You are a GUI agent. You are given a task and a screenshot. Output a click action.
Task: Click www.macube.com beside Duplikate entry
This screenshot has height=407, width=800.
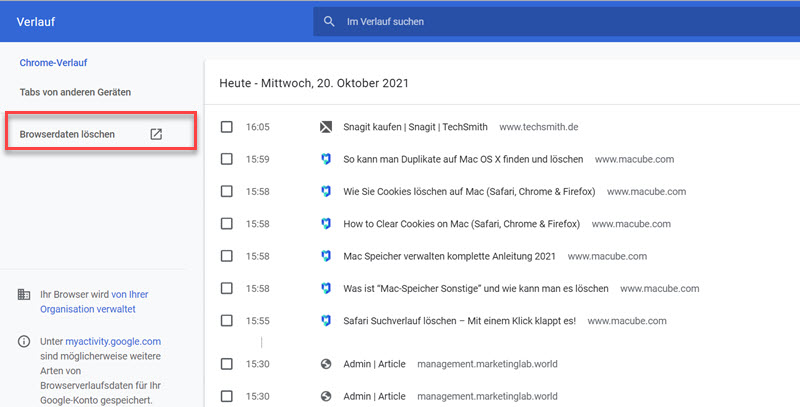click(634, 159)
